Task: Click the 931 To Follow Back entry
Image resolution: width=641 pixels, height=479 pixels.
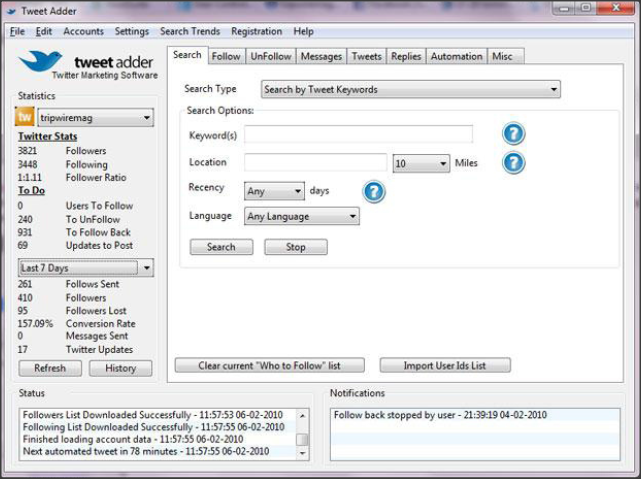Action: coord(74,232)
